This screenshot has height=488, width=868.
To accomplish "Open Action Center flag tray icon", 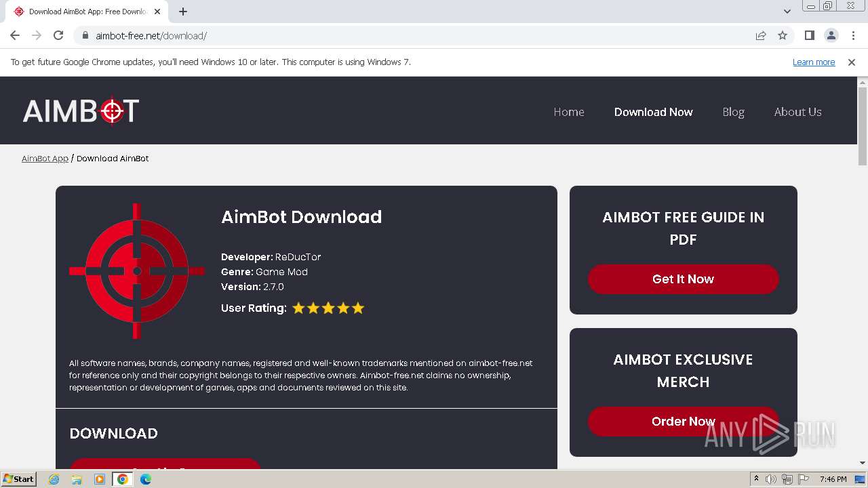I will 804,479.
